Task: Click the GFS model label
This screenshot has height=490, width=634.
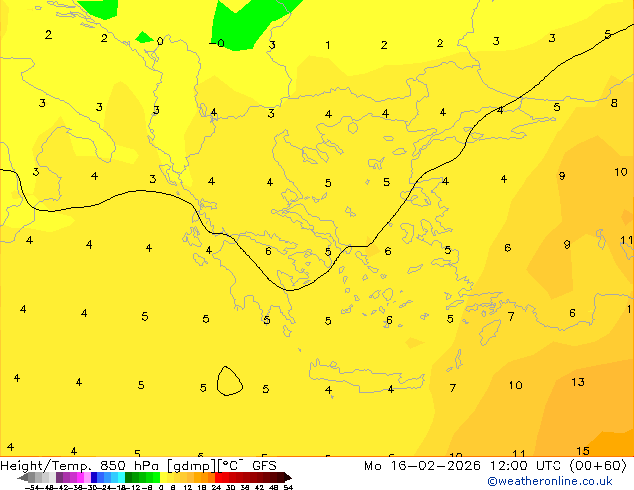Action: coord(264,466)
